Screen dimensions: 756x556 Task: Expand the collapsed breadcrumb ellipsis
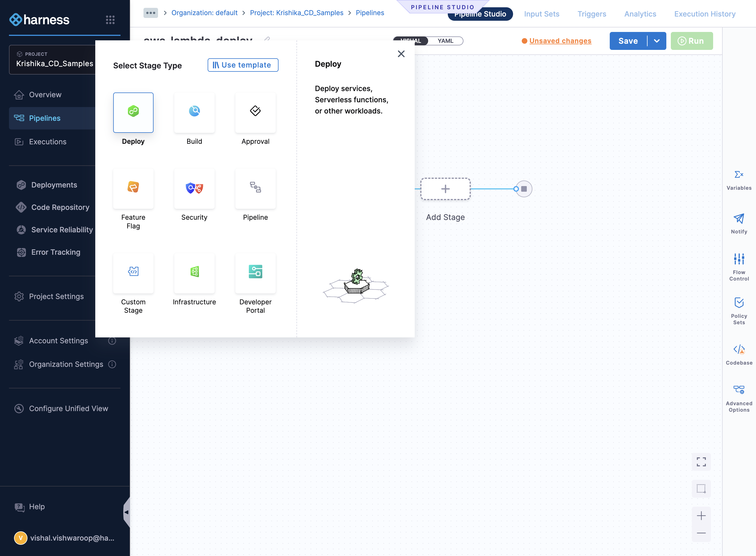click(150, 13)
